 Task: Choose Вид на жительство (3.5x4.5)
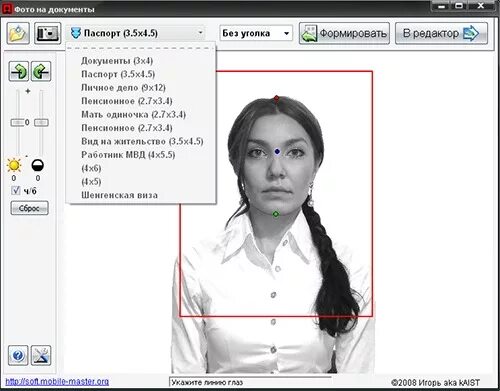[x=142, y=141]
